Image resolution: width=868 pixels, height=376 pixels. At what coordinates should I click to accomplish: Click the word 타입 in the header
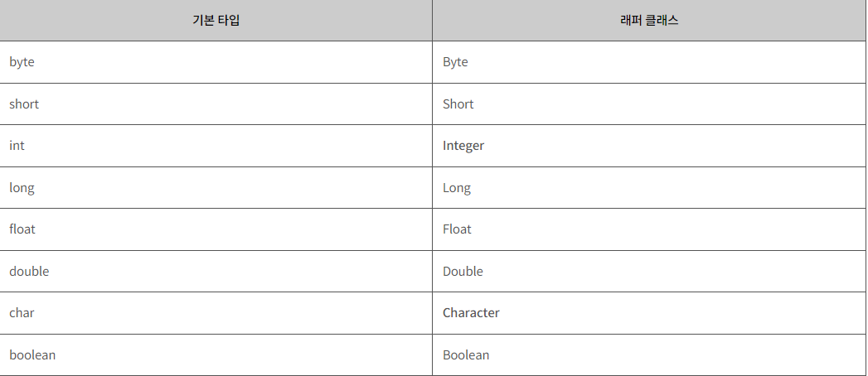[x=228, y=21]
